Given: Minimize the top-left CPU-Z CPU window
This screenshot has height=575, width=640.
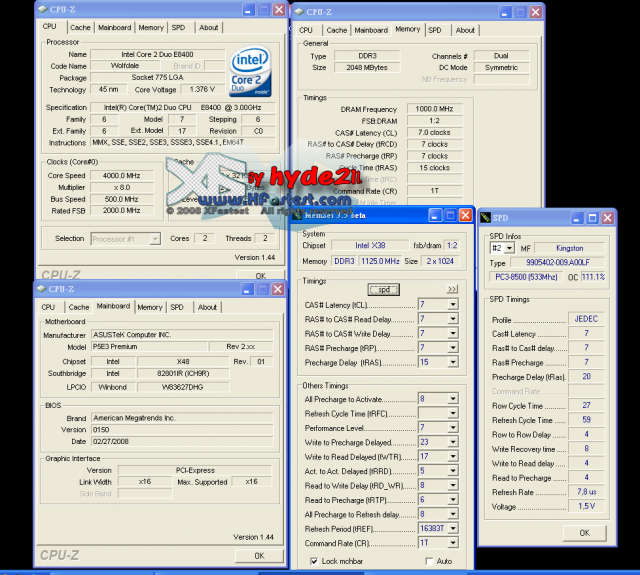Looking at the screenshot, I should click(249, 9).
